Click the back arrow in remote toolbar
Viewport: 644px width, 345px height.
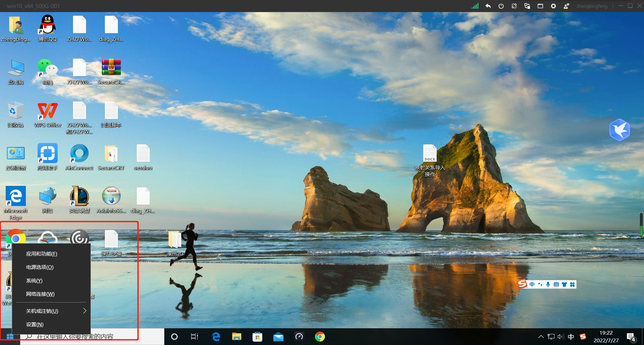click(x=488, y=6)
